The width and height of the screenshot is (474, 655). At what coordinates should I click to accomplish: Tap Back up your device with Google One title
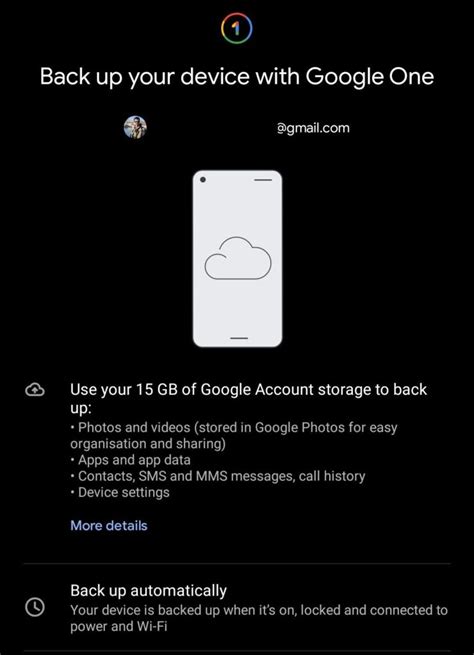coord(237,77)
